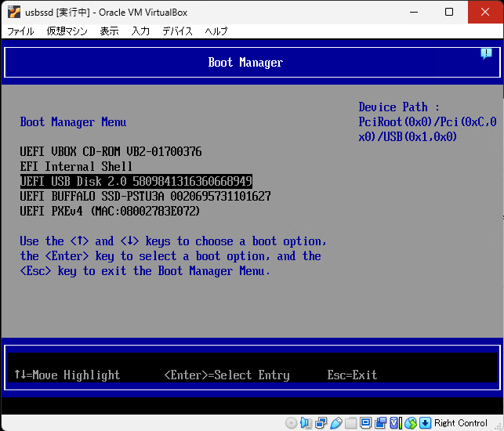Image resolution: width=504 pixels, height=431 pixels.
Task: Click the keyboard capture arrow icon
Action: 425,423
